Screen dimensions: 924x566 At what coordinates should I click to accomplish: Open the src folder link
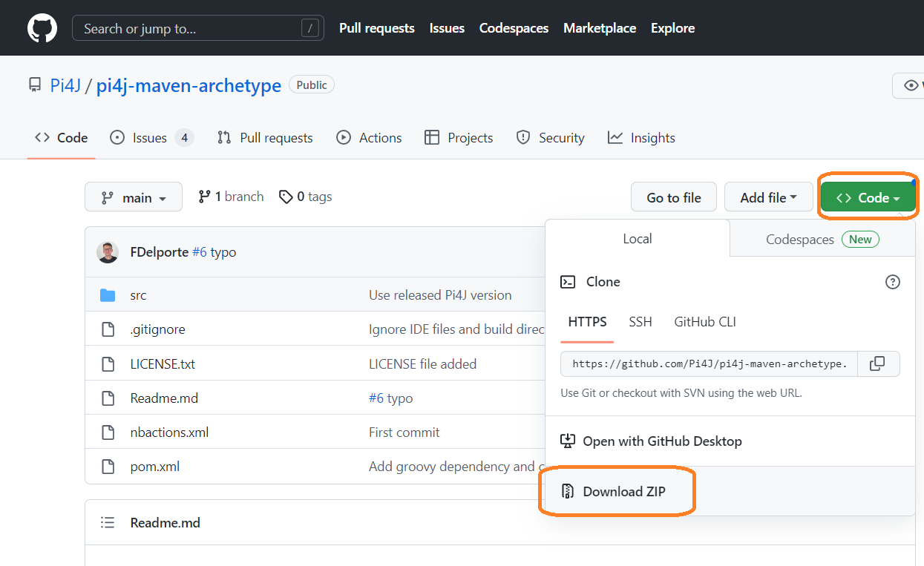[x=138, y=295]
